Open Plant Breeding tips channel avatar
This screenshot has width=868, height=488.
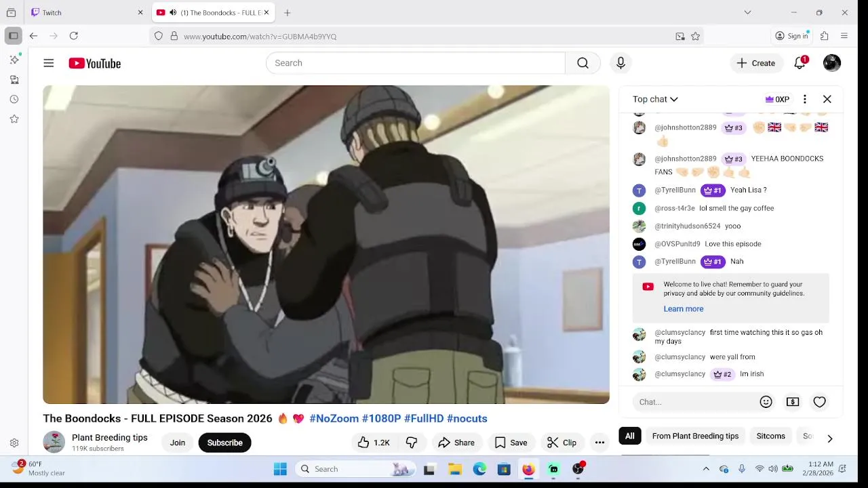click(54, 442)
